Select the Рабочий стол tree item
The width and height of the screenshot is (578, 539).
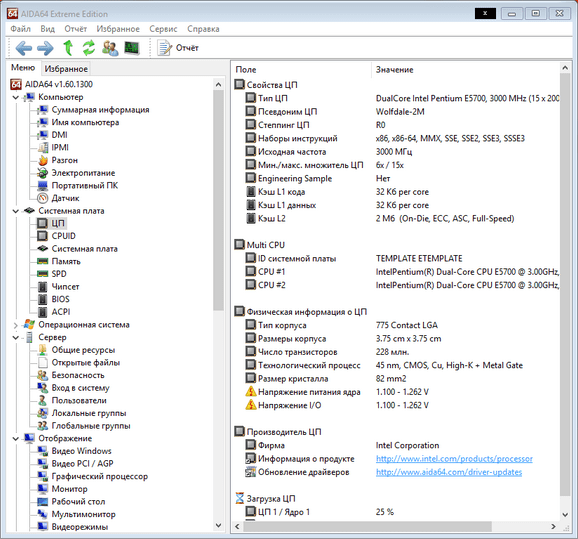click(78, 501)
